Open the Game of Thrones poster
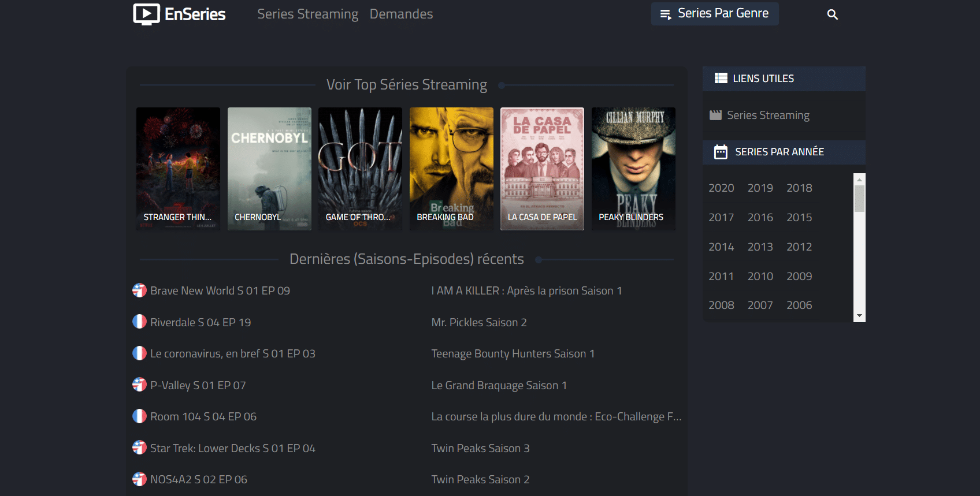 (360, 169)
